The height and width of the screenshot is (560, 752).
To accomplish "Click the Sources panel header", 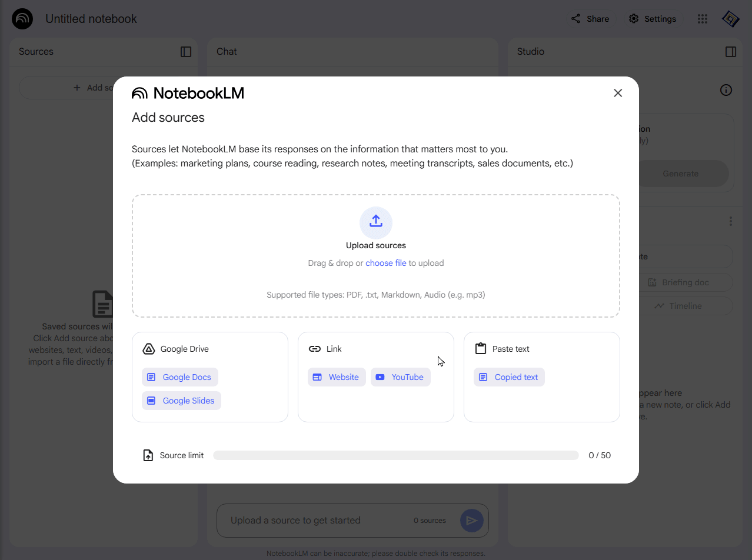I will click(x=36, y=52).
